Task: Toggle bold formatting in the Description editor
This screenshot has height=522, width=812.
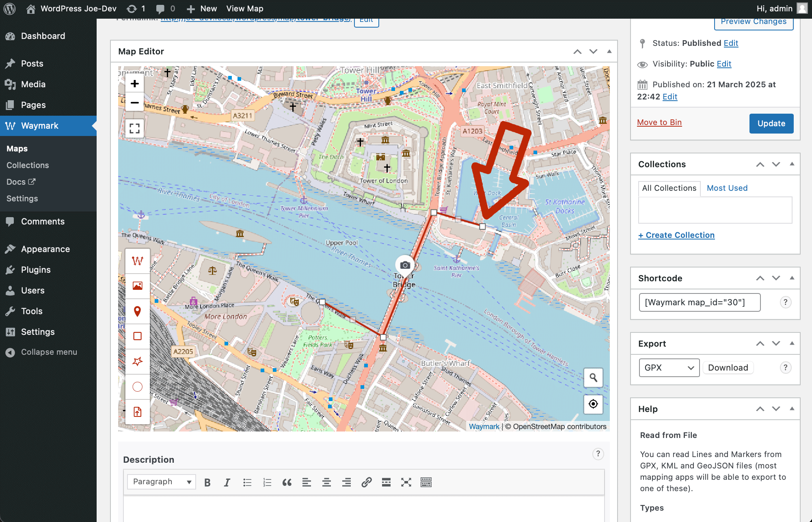Action: (207, 482)
